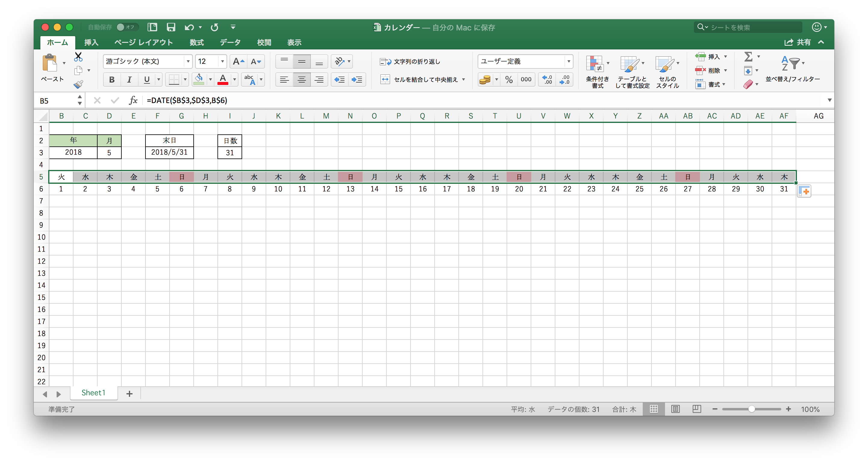Open the ページ レイアウト tab
The width and height of the screenshot is (868, 464).
pos(144,42)
